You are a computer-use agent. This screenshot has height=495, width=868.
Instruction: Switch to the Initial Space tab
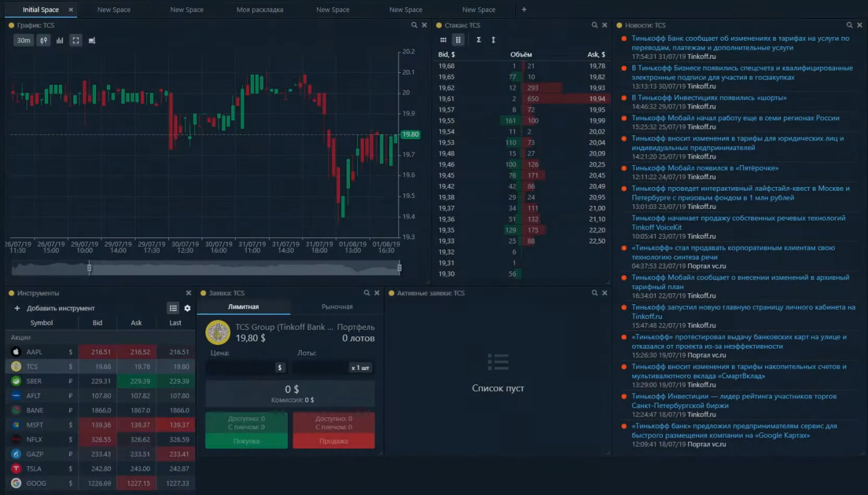click(41, 10)
